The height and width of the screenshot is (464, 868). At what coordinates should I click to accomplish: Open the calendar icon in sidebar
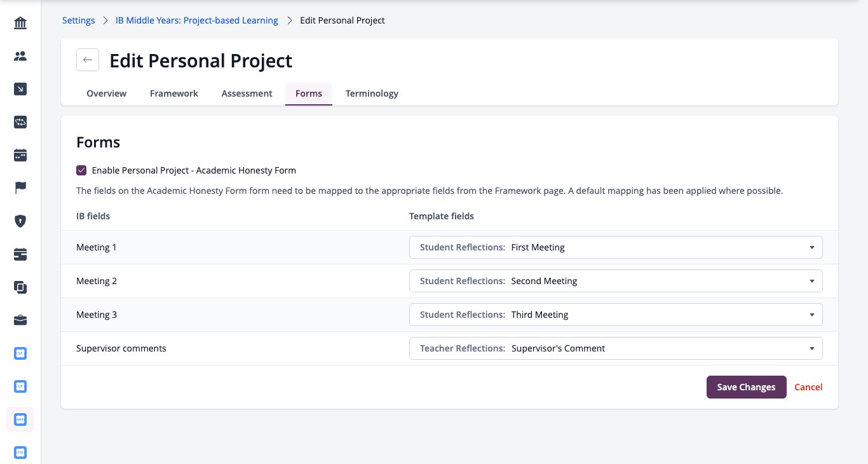tap(20, 155)
